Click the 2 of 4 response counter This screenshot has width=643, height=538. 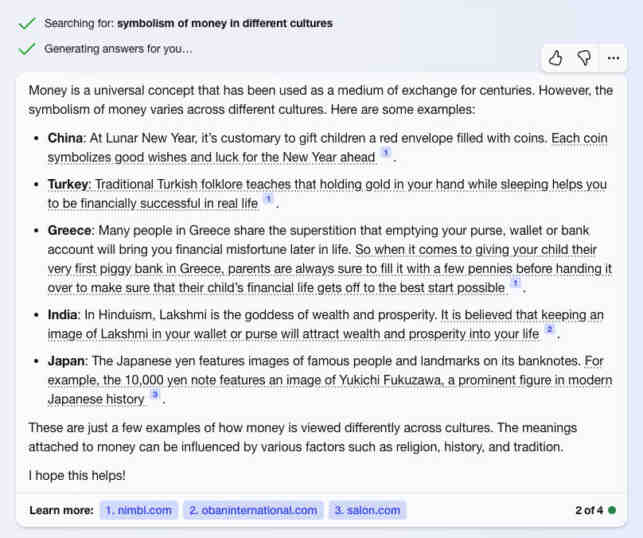coord(589,510)
